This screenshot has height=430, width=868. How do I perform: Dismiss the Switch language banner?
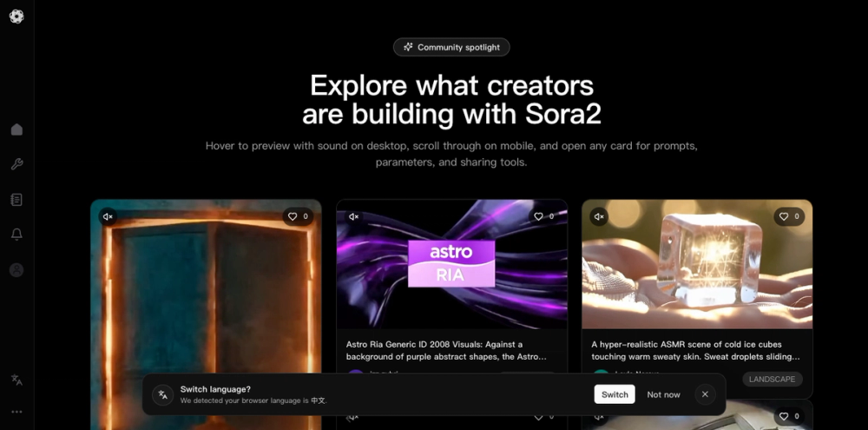point(705,394)
